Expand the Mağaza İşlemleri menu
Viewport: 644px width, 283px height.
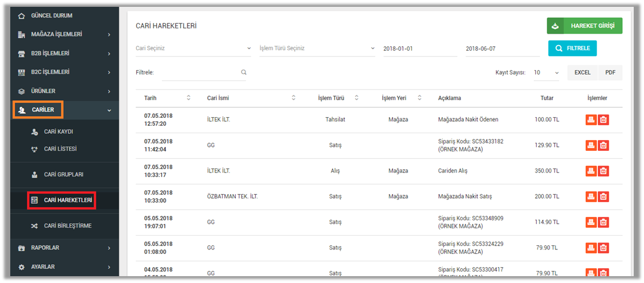tap(63, 35)
